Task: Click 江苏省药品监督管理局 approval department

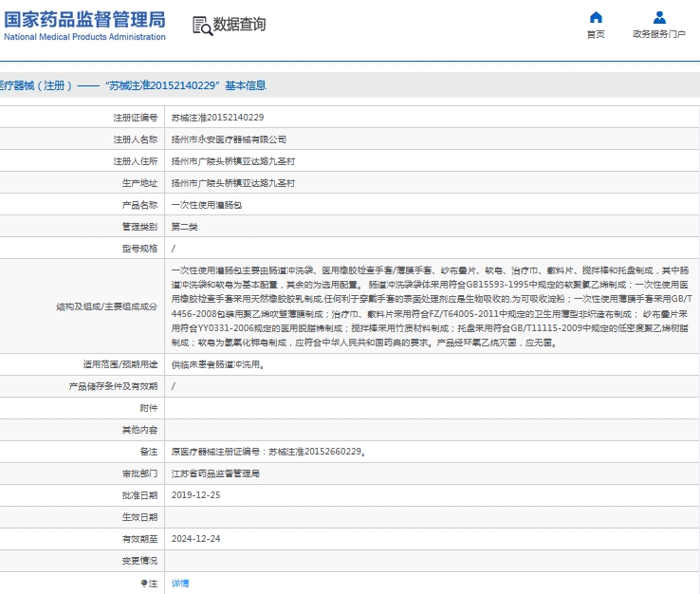Action: click(x=215, y=473)
